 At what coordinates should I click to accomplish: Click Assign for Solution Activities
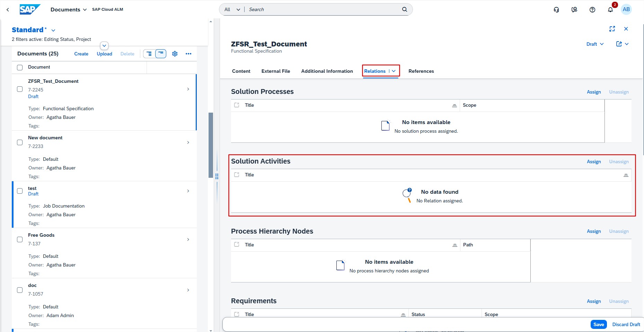593,161
